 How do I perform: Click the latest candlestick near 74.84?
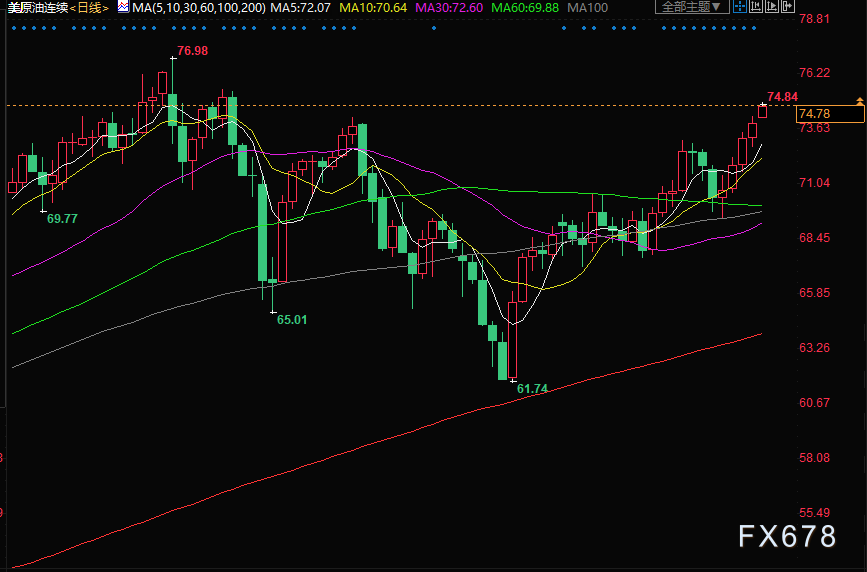click(x=762, y=111)
